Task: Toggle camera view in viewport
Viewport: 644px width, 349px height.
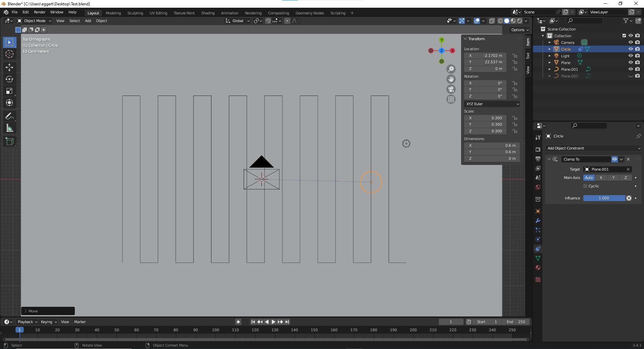Action: [451, 89]
